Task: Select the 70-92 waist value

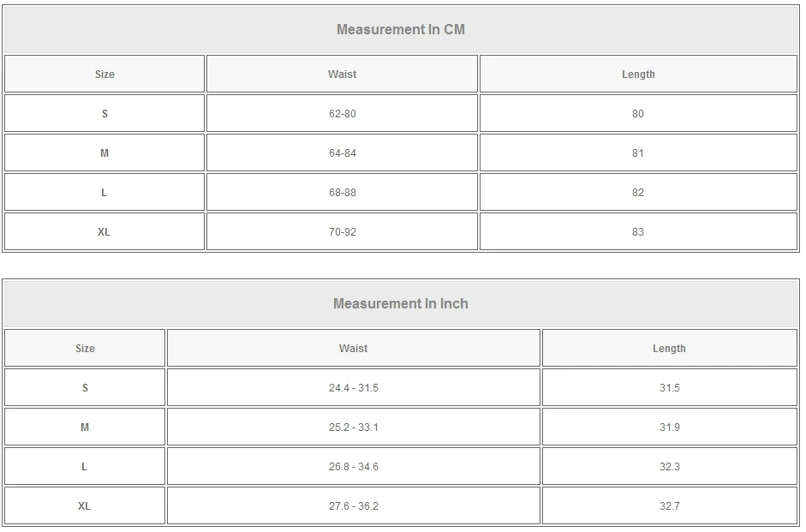Action: click(x=342, y=232)
